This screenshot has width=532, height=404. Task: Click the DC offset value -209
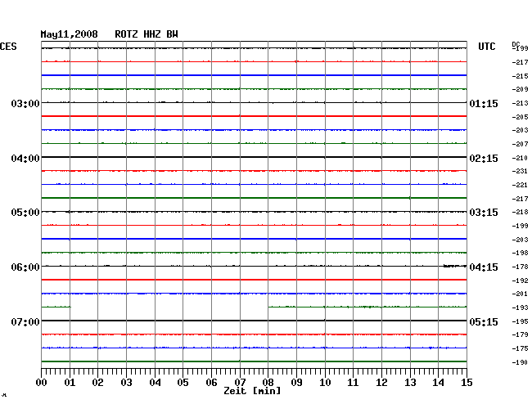[520, 89]
